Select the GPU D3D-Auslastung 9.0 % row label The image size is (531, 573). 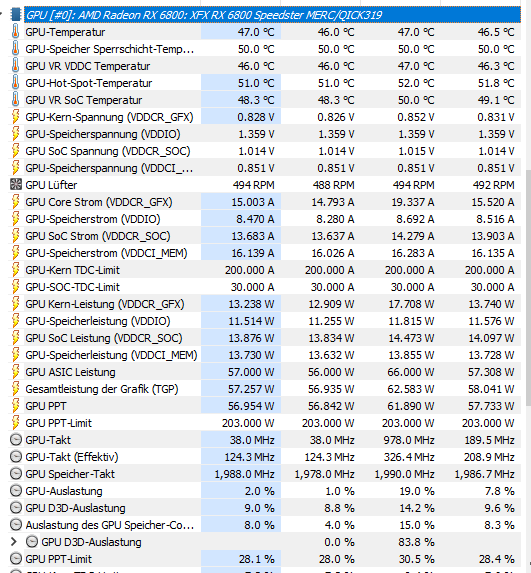point(75,508)
